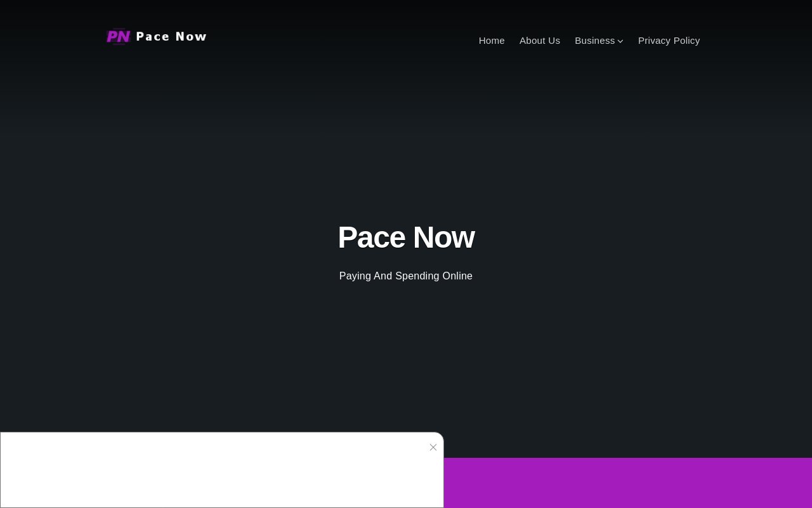
Task: Close the white popup with the X
Action: point(433,448)
